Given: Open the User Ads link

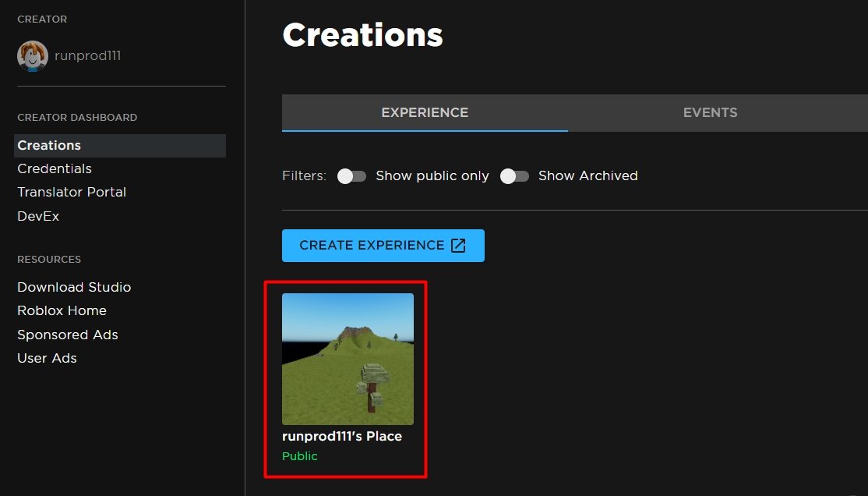Looking at the screenshot, I should pos(47,358).
